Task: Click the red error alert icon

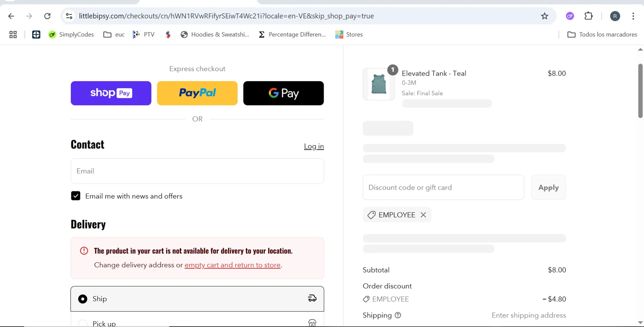Action: pyautogui.click(x=84, y=251)
